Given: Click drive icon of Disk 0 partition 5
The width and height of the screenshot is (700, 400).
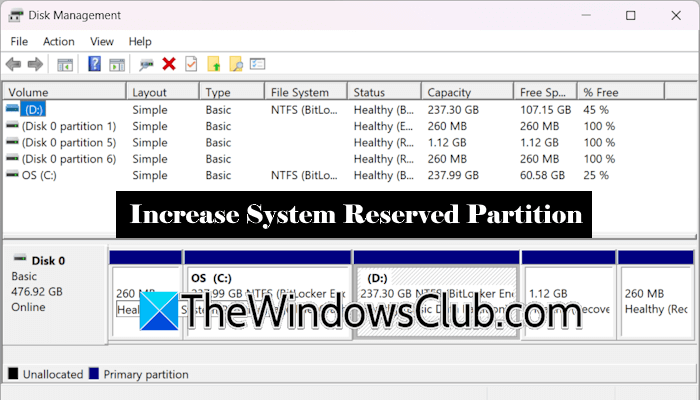Looking at the screenshot, I should pyautogui.click(x=12, y=142).
